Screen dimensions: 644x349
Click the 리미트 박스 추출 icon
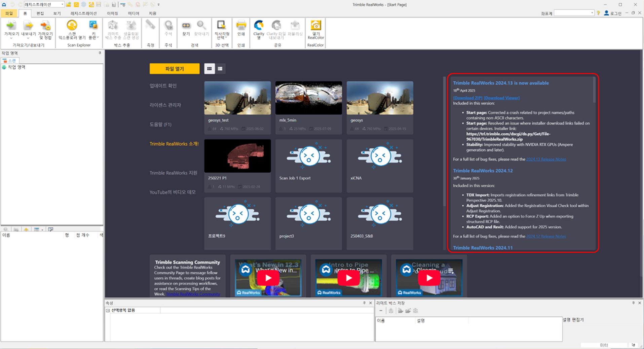click(113, 25)
